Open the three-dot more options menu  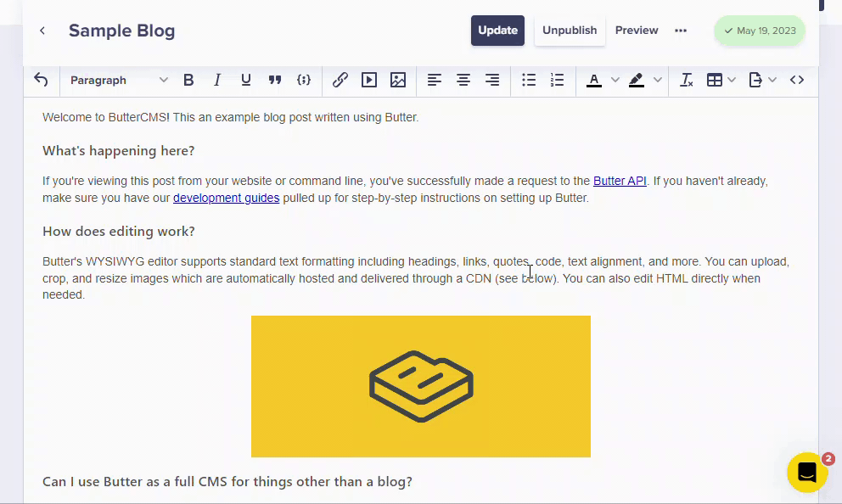pyautogui.click(x=681, y=31)
